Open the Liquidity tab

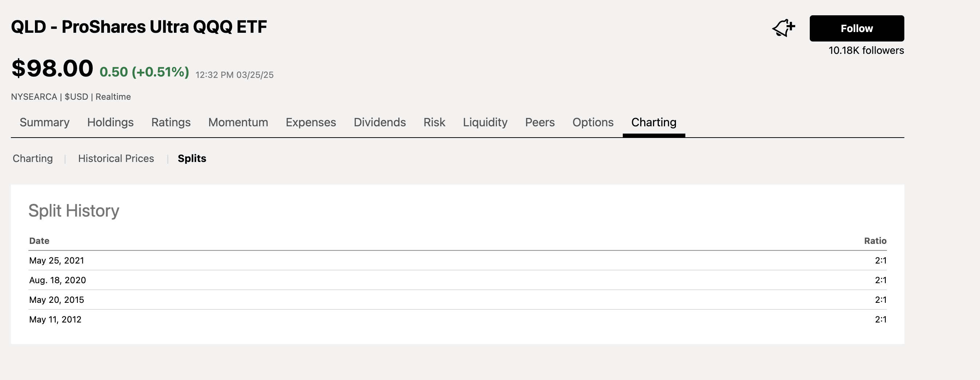click(x=485, y=122)
